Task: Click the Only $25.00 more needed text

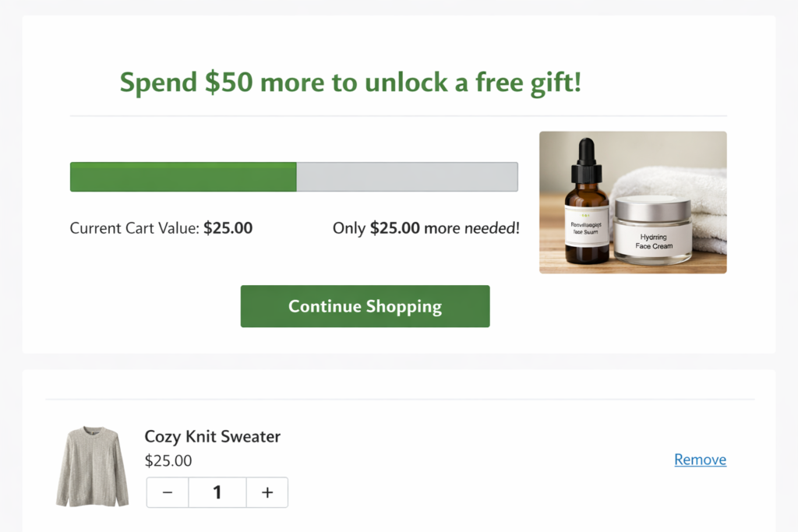Action: click(425, 227)
